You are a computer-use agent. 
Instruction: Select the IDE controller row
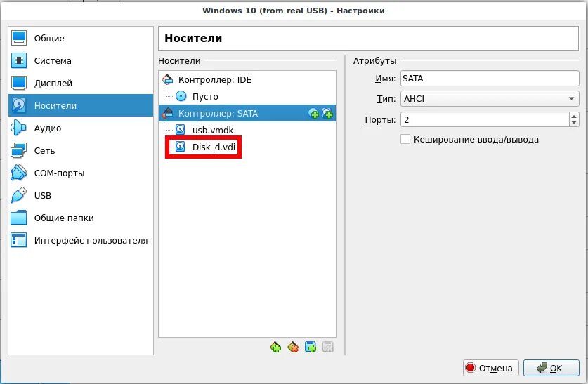[x=247, y=80]
